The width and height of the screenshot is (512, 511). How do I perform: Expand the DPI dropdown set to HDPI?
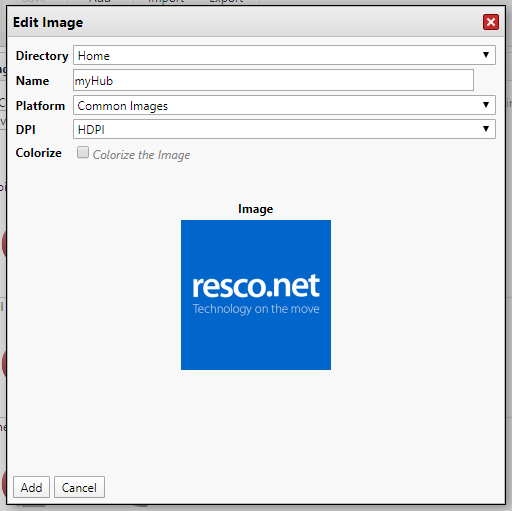point(284,129)
